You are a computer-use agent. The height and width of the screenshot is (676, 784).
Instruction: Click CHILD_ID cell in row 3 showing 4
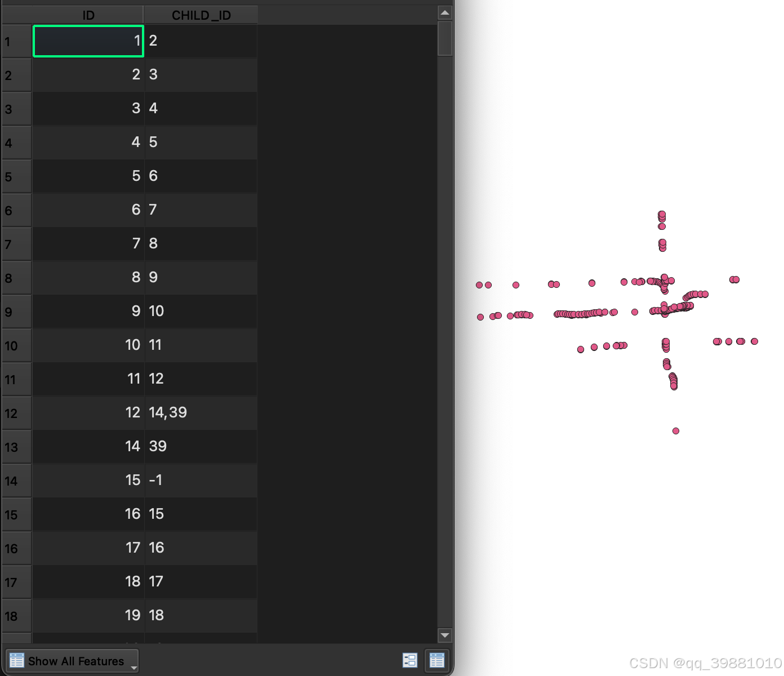[201, 109]
